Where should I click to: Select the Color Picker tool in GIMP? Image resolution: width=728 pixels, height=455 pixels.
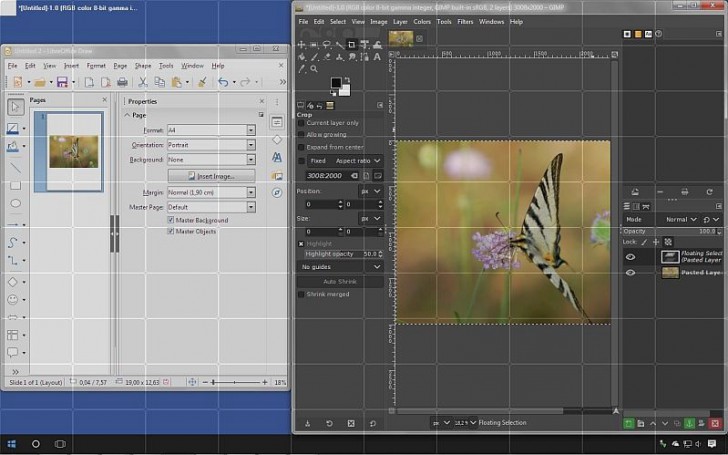pyautogui.click(x=301, y=69)
